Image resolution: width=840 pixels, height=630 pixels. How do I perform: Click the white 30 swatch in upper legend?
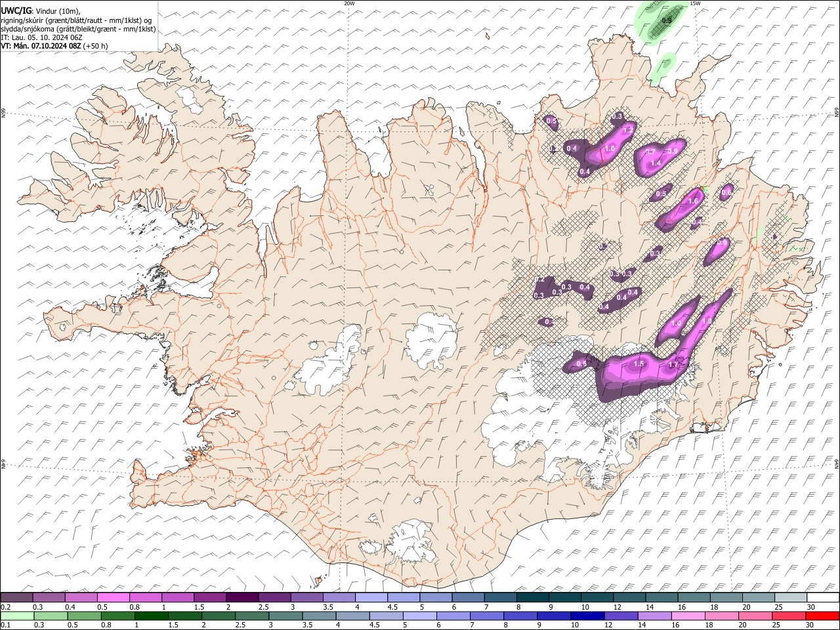pyautogui.click(x=823, y=597)
